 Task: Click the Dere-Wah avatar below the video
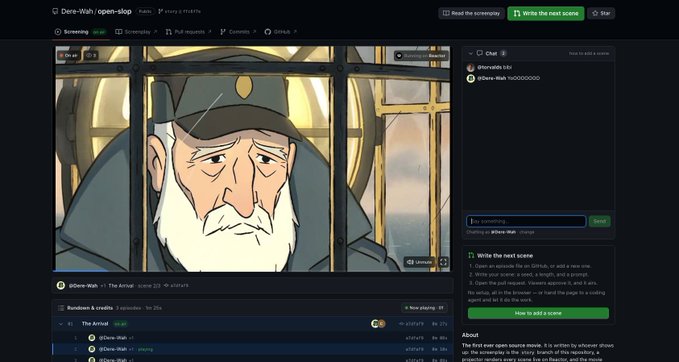(61, 285)
